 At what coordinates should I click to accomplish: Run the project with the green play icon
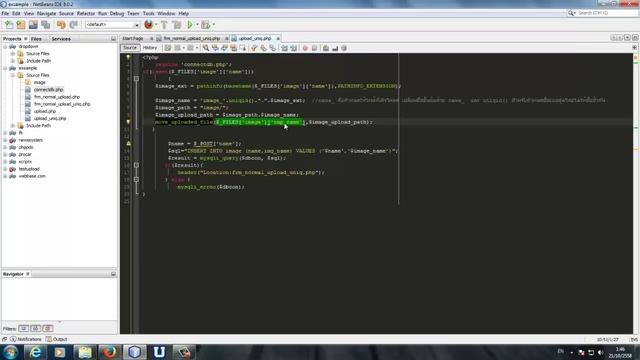(x=190, y=25)
